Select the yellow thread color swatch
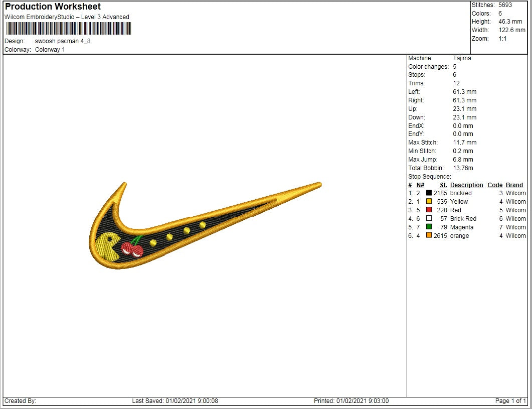This screenshot has height=409, width=532. tap(429, 202)
